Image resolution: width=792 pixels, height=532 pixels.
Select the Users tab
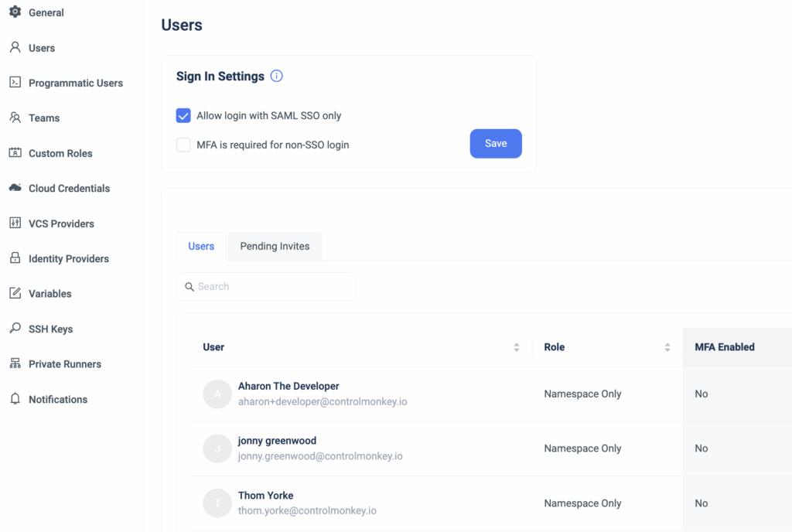pos(201,247)
